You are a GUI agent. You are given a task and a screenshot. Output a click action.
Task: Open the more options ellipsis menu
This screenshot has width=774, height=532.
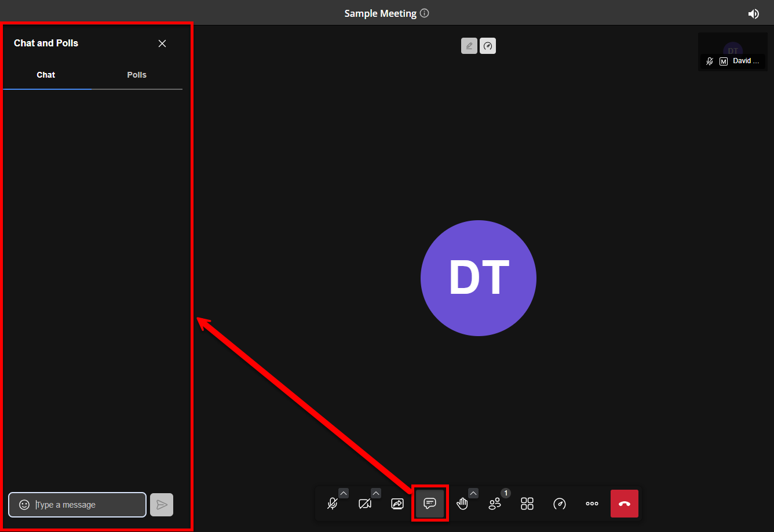coord(592,504)
